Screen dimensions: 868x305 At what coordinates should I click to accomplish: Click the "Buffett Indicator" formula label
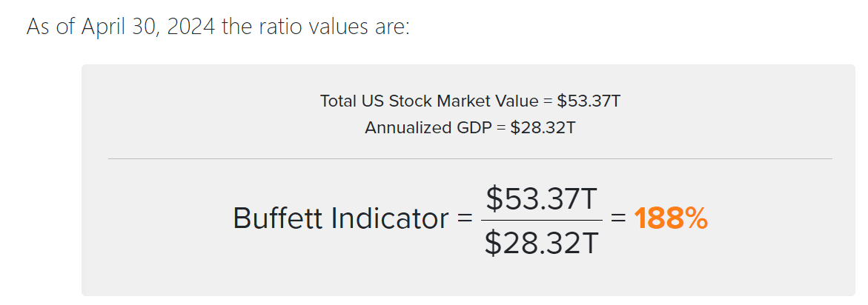340,219
